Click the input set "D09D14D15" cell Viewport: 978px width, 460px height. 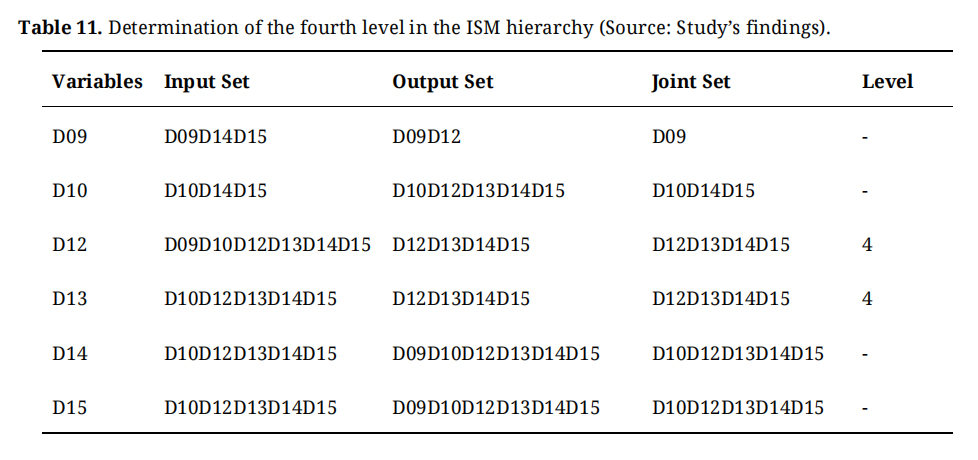215,136
